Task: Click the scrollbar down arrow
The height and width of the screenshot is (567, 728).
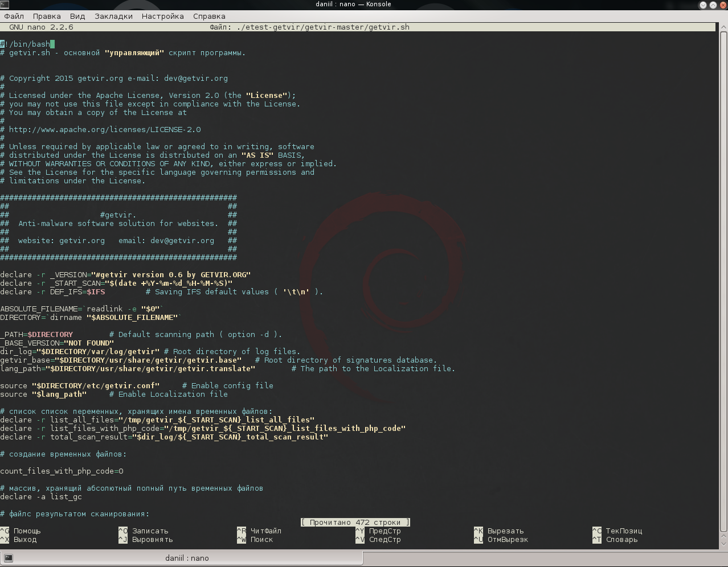Action: [x=723, y=545]
